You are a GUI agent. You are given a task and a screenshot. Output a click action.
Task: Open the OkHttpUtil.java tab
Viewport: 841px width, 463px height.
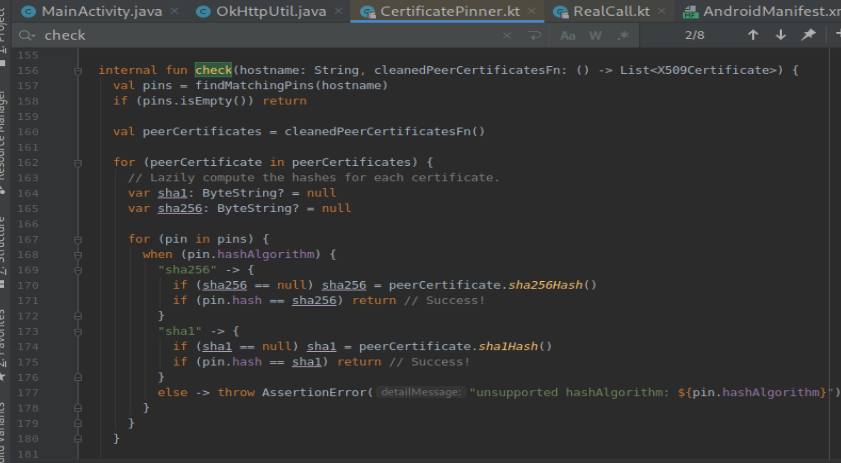[x=271, y=11]
